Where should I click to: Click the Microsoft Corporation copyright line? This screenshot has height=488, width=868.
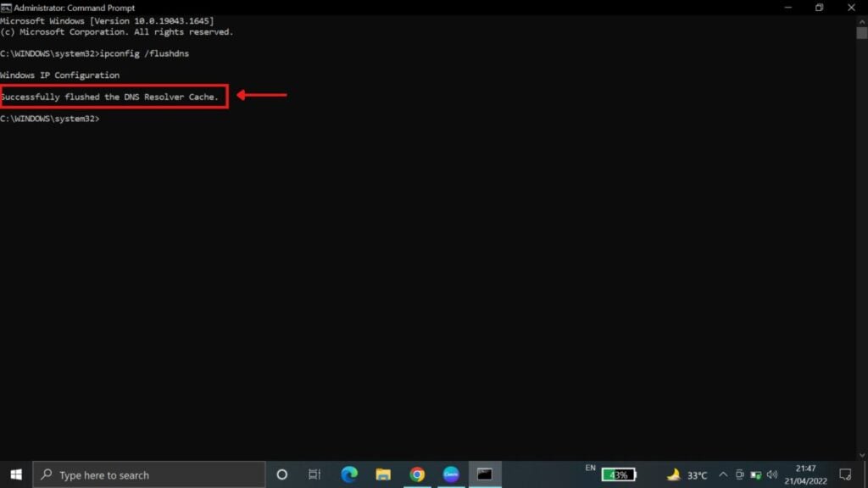pos(117,32)
